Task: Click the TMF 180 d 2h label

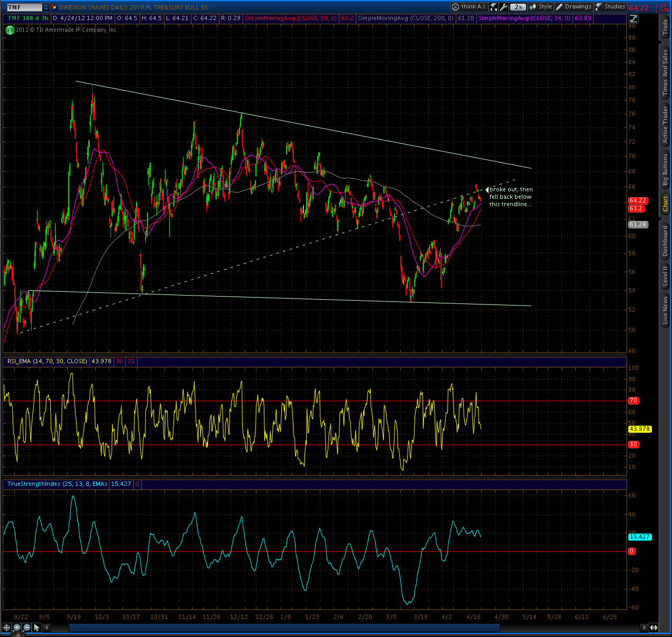Action: (28, 19)
